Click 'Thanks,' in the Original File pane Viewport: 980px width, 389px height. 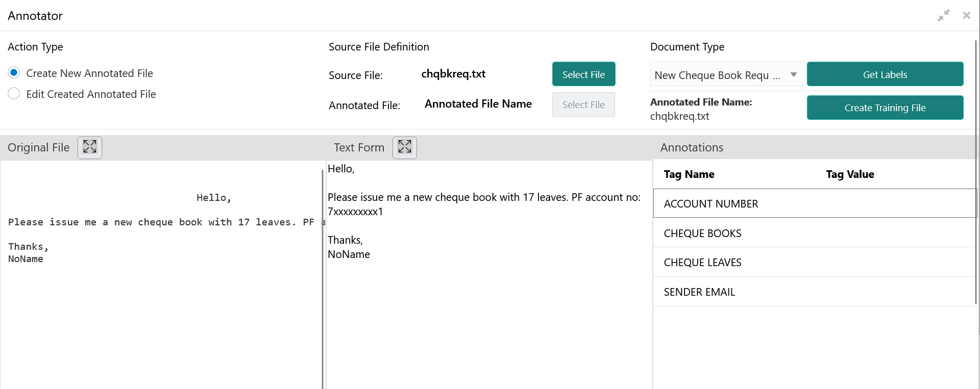coord(29,247)
